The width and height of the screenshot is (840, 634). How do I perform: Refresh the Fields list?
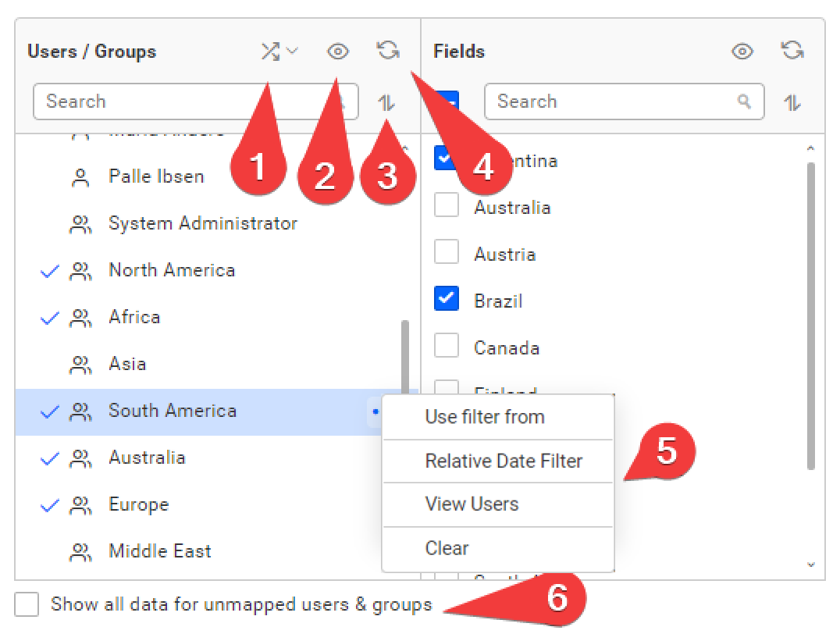[793, 49]
